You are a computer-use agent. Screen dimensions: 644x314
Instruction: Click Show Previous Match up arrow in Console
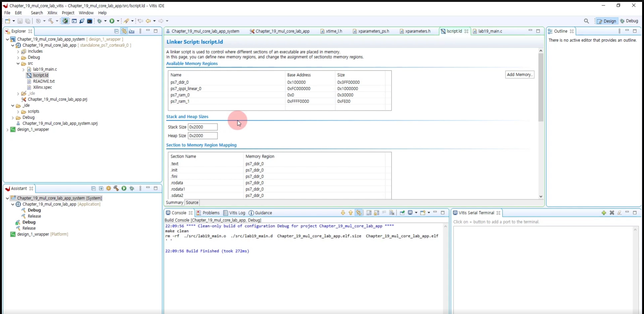[x=351, y=213]
